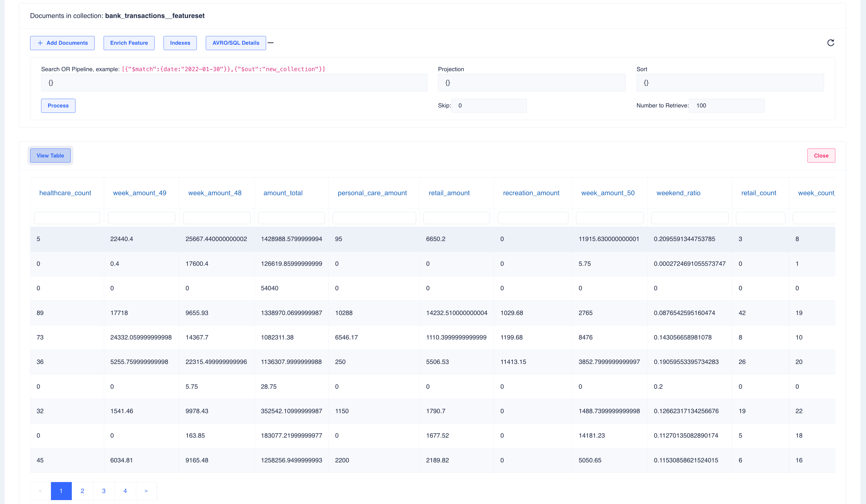Click the Skip value field
The height and width of the screenshot is (504, 866).
tap(488, 106)
